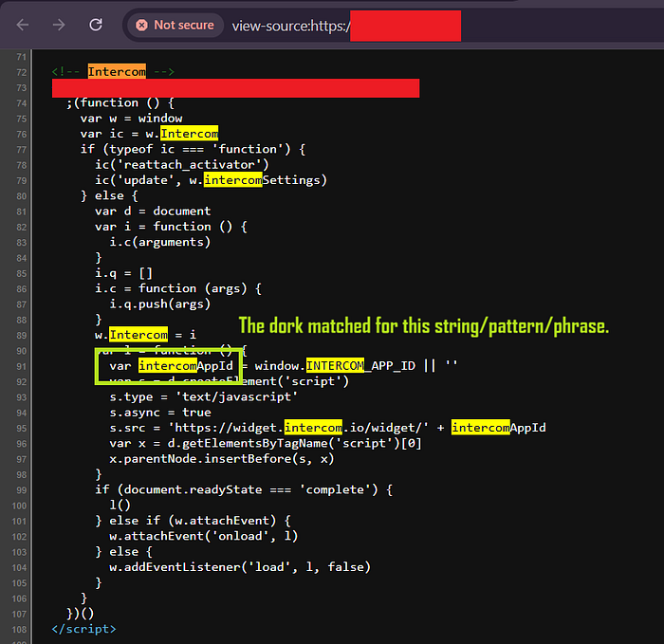Select line number 108 in the gutter
The image size is (664, 644).
[x=20, y=630]
